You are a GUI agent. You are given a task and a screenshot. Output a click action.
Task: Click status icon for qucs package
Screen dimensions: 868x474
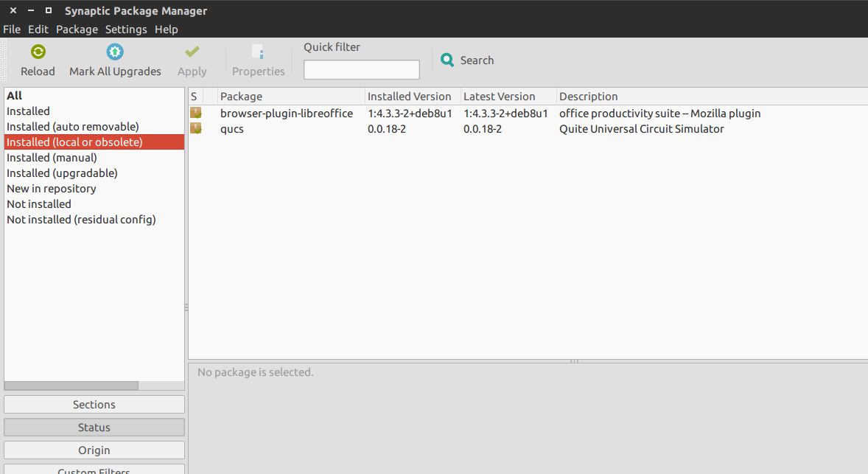[x=196, y=128]
